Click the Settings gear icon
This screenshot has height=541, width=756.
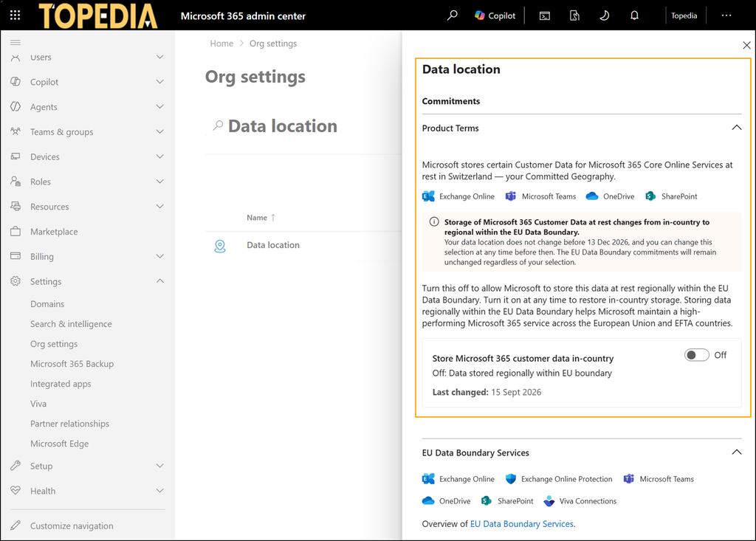click(16, 281)
